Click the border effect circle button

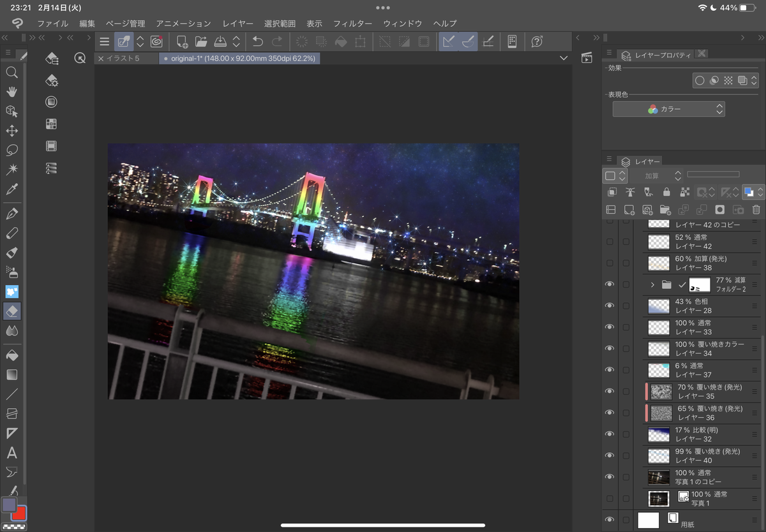coord(700,80)
